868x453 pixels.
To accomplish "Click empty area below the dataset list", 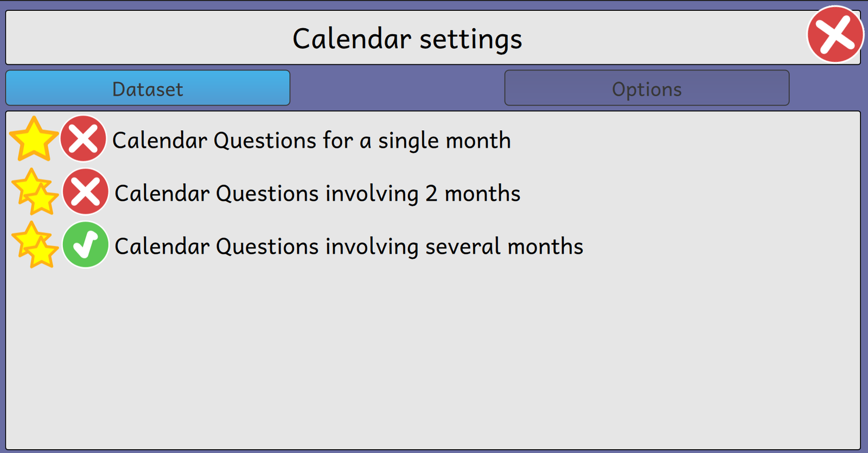I will coord(433,358).
